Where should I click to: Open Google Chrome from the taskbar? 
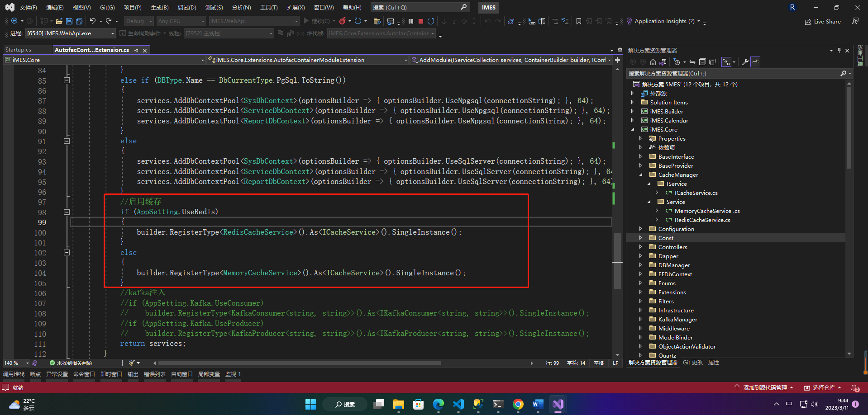click(x=518, y=404)
